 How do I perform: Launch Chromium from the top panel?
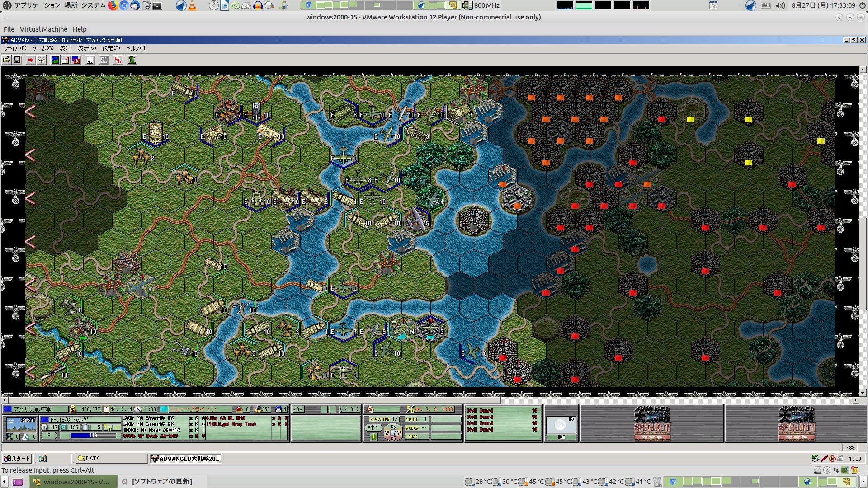(x=124, y=5)
